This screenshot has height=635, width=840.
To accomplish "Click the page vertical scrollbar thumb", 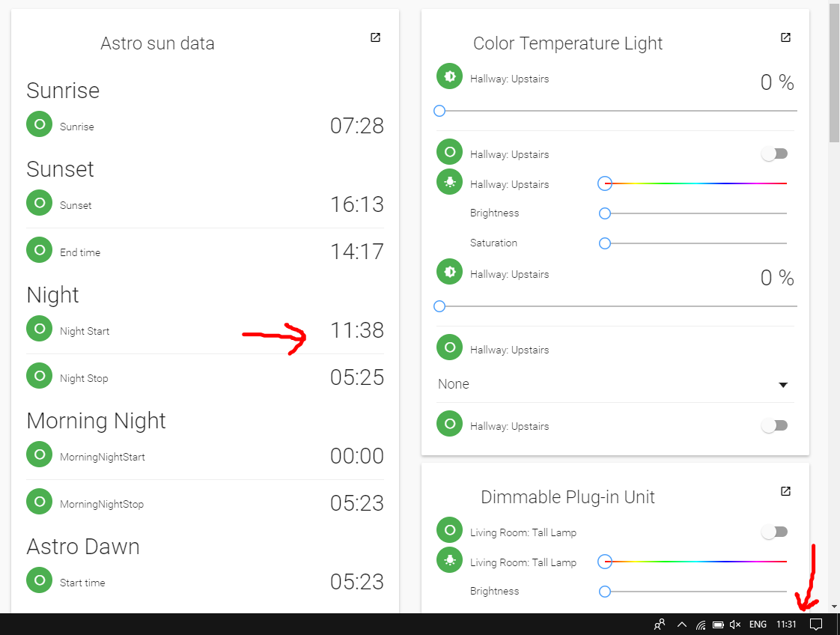I will click(x=834, y=73).
